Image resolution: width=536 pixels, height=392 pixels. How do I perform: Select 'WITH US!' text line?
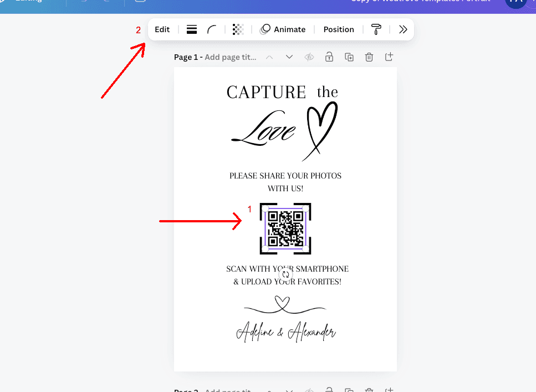coord(285,189)
